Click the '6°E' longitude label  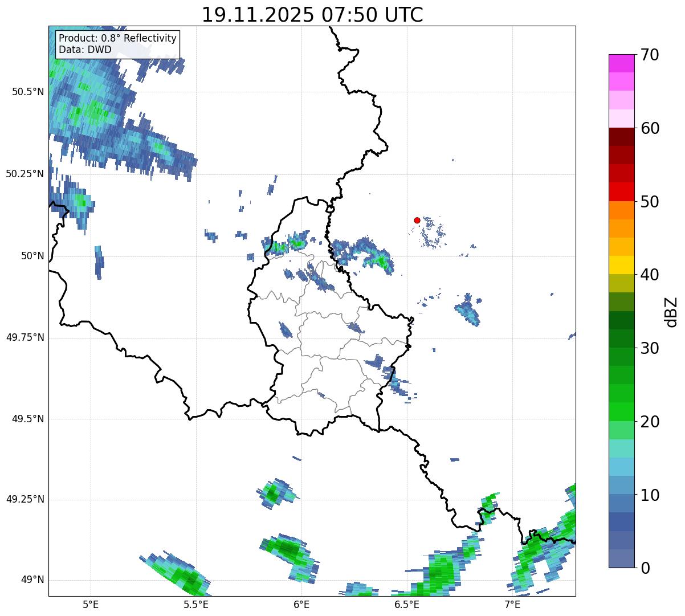(x=301, y=604)
